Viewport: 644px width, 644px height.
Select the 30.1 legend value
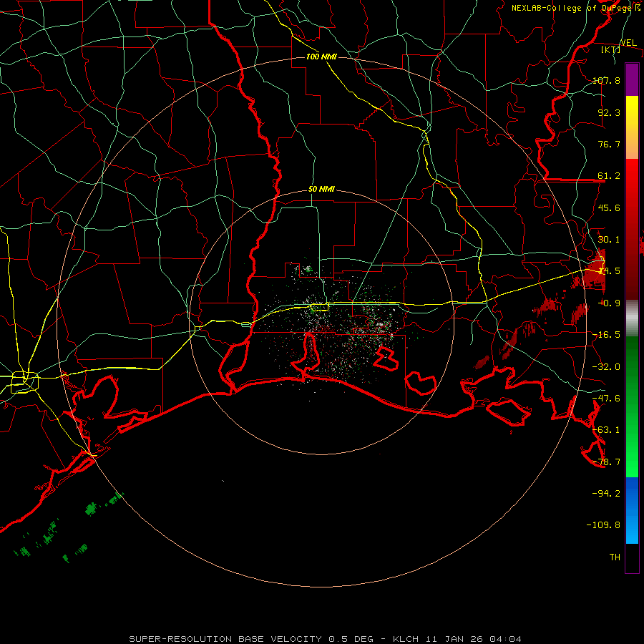[x=609, y=240]
